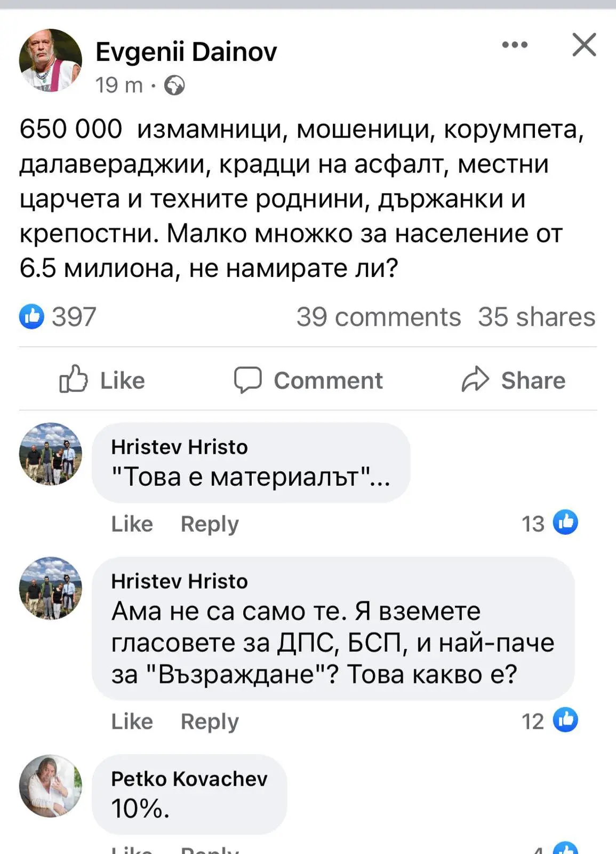Close the post with the X icon

coord(584,44)
